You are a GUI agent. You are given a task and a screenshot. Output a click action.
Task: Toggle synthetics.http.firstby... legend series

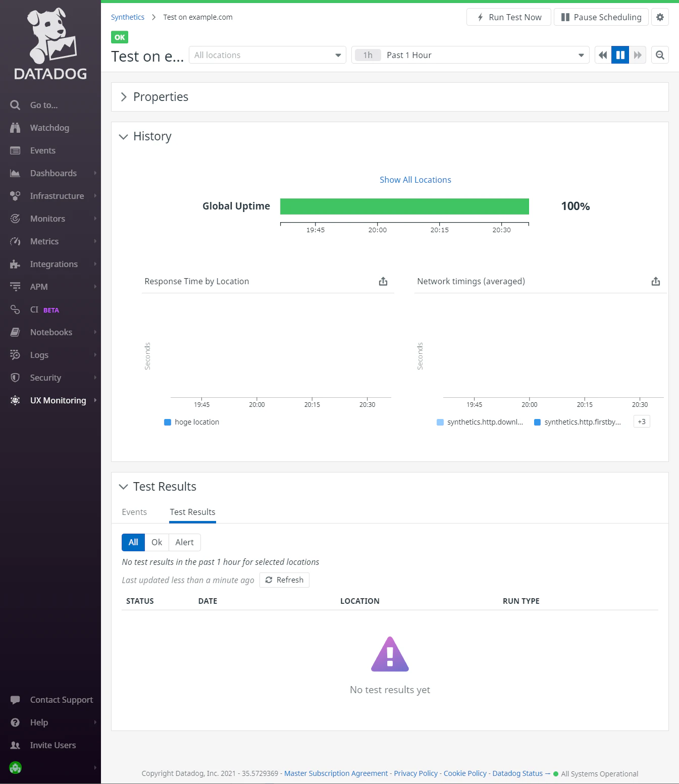pyautogui.click(x=578, y=422)
